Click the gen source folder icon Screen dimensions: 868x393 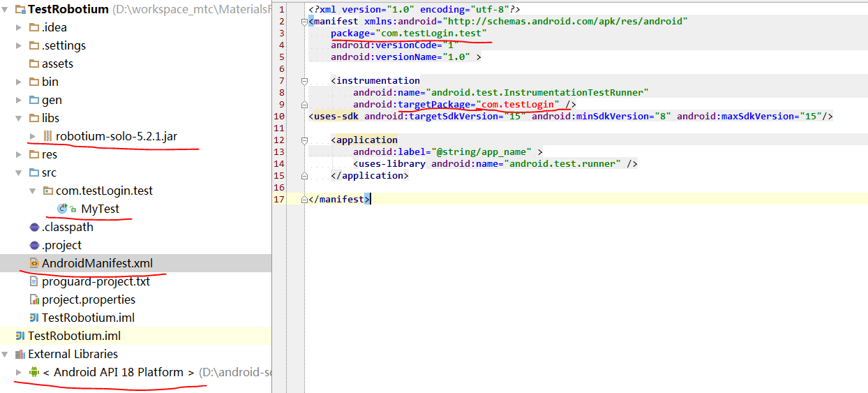coord(33,101)
